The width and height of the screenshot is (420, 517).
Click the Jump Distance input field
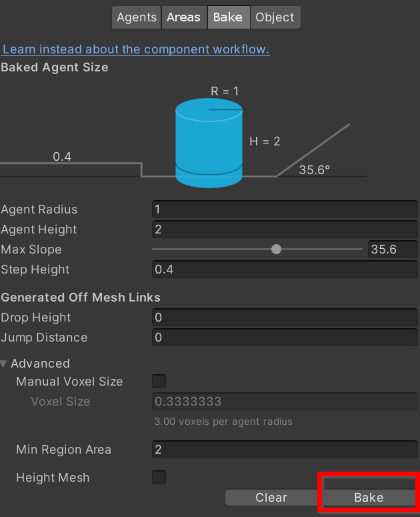point(285,338)
